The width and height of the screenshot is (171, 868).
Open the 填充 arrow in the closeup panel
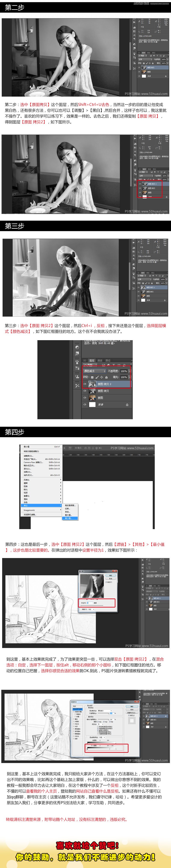tap(130, 377)
